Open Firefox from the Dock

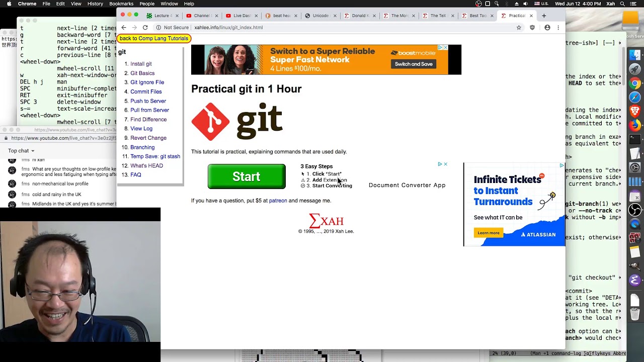[x=635, y=125]
